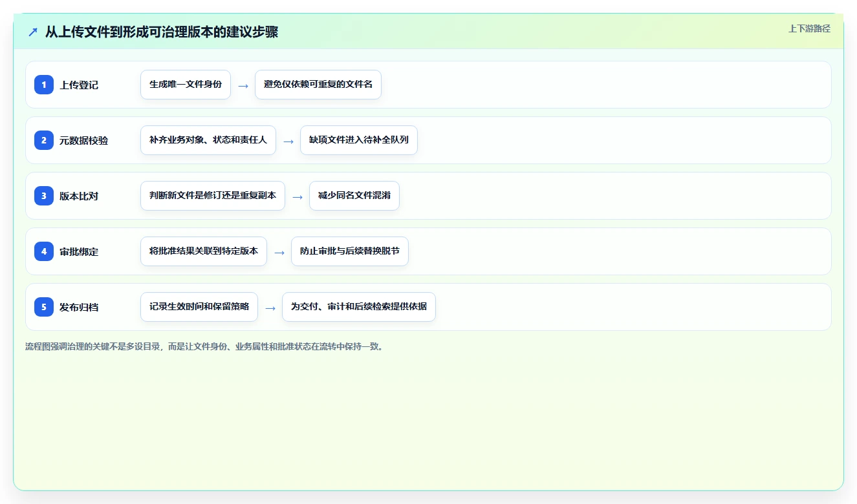Click the 避免仅依赖可重复的文件名 box

(x=318, y=85)
